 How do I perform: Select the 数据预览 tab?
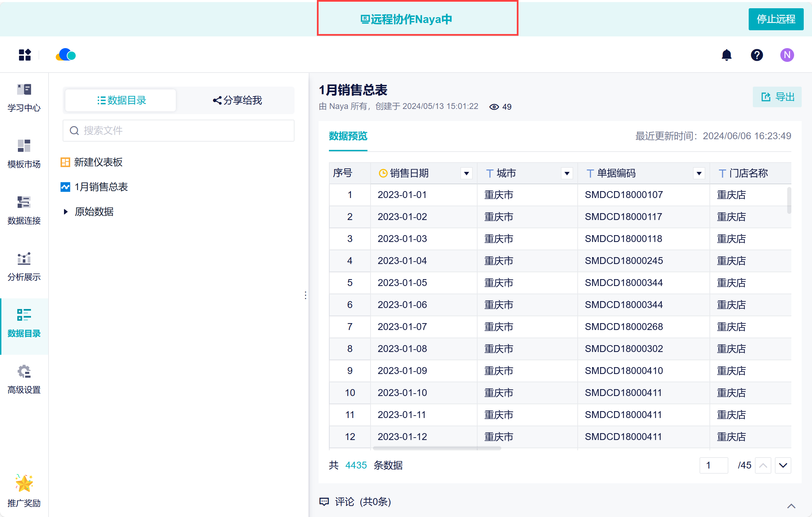tap(348, 136)
